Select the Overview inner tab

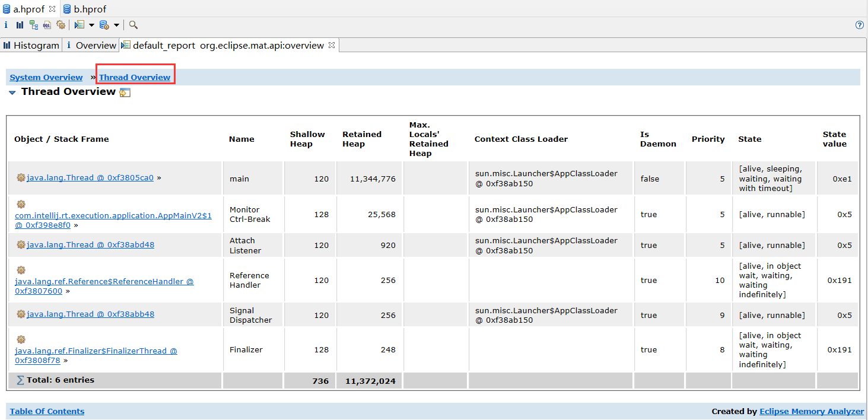coord(91,45)
